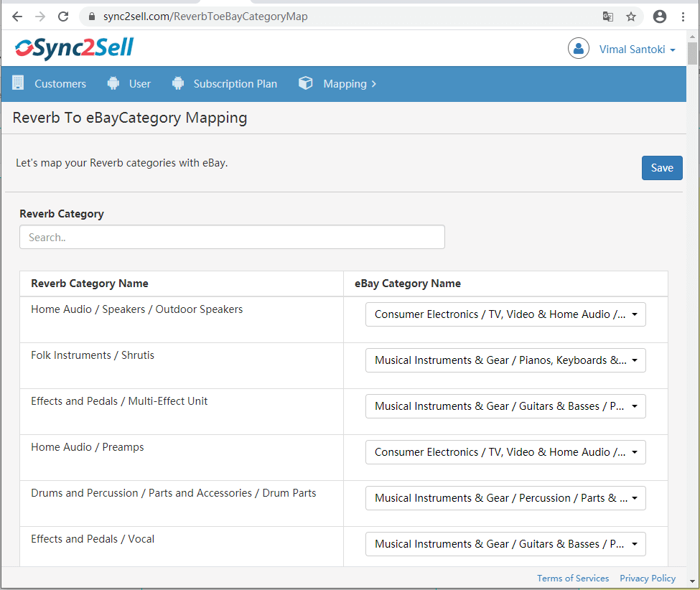
Task: Click the user avatar circle icon
Action: pos(578,48)
